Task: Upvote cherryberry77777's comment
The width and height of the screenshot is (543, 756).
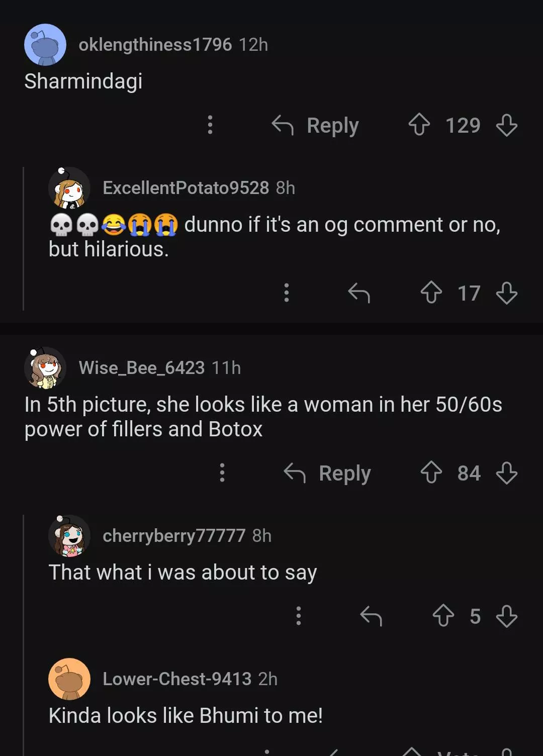Action: [443, 616]
